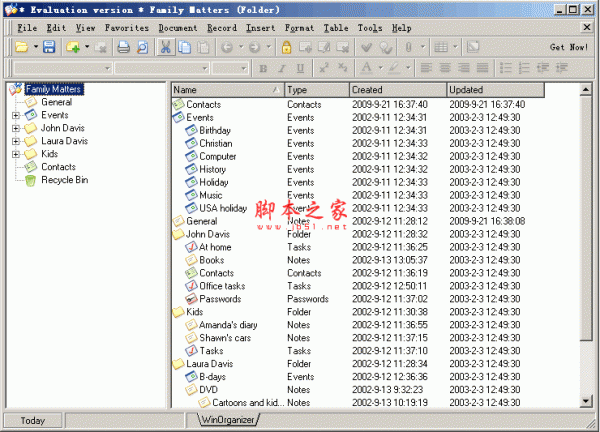Viewport: 600px width, 432px height.
Task: Click the Insert table grid icon
Action: (x=441, y=47)
